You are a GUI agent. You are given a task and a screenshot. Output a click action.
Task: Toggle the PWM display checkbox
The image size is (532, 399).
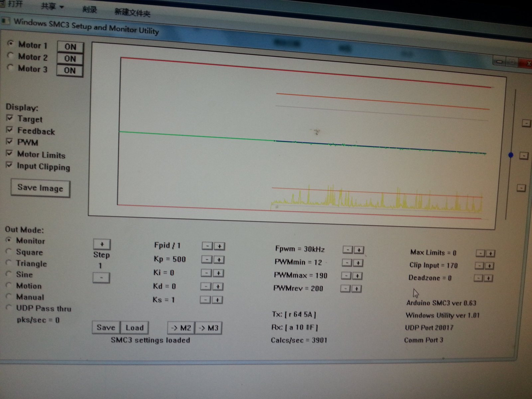(x=9, y=141)
